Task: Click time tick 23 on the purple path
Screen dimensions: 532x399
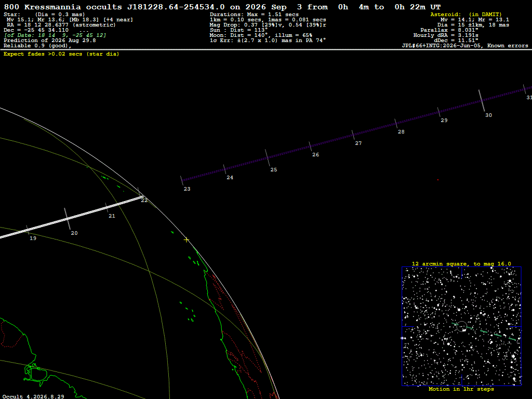Action: (182, 180)
